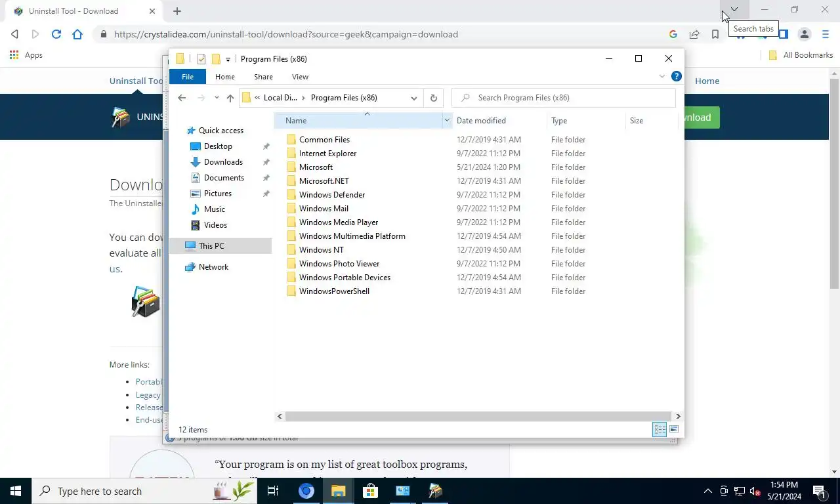Click the Explorer Up one level arrow
The image size is (840, 504).
(x=230, y=98)
